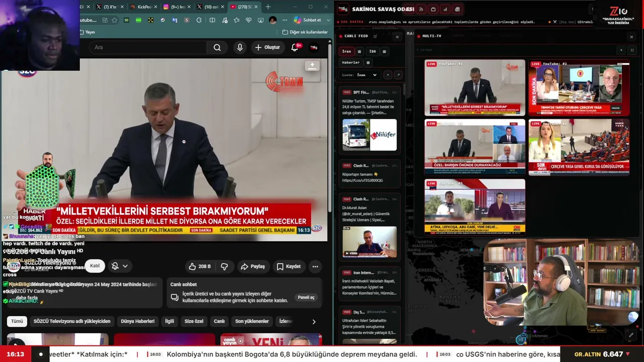Open the browser extensions puzzle icon
The width and height of the screenshot is (644, 362).
click(x=199, y=20)
